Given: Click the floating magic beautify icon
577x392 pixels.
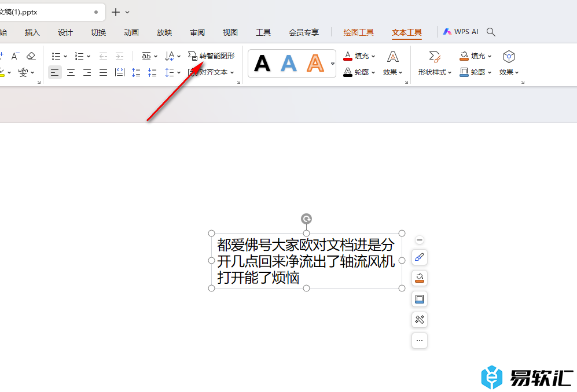Looking at the screenshot, I should pos(420,320).
